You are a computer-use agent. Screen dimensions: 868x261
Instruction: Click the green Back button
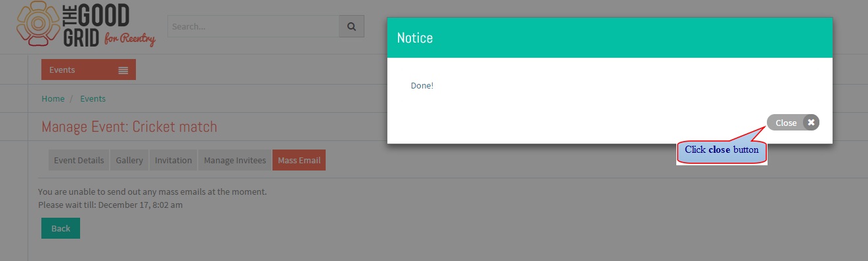[x=60, y=228]
